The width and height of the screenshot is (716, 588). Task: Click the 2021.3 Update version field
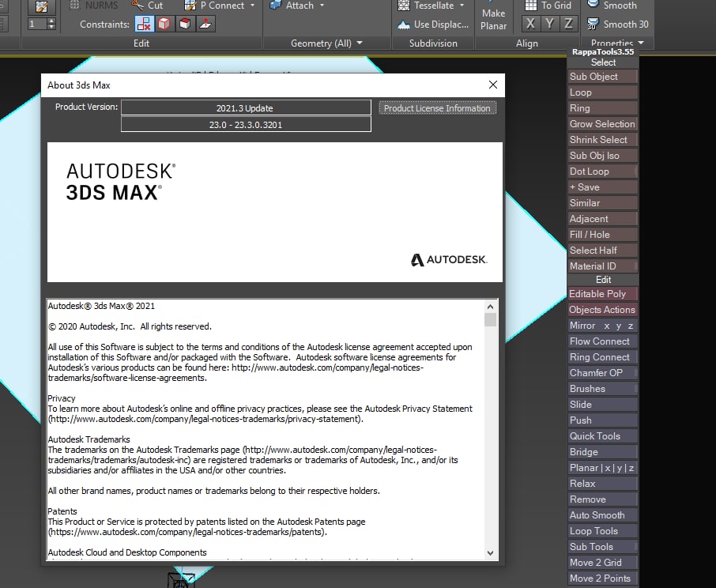tap(246, 108)
